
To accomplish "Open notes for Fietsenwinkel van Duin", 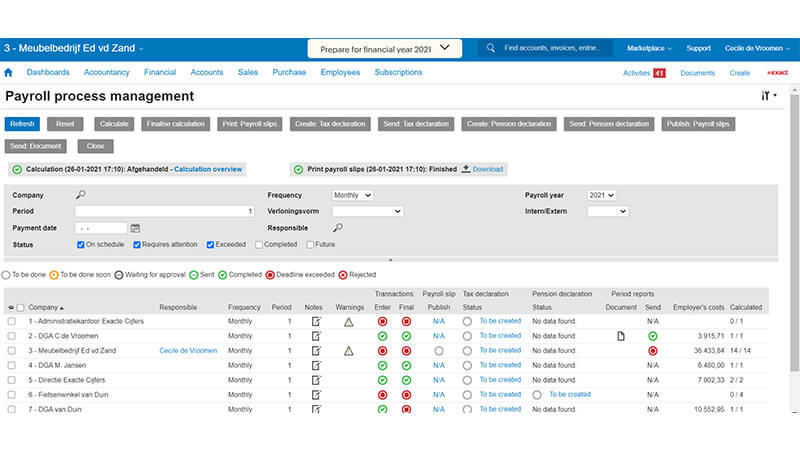I will (x=316, y=394).
